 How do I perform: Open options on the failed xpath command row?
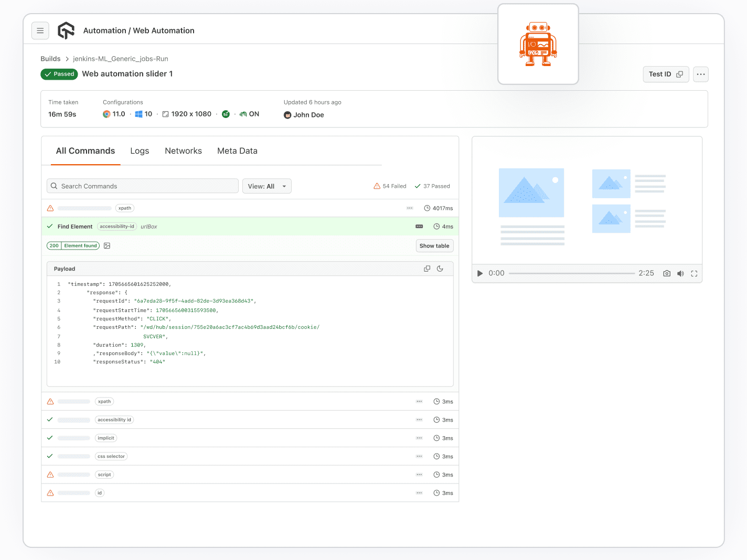point(409,208)
